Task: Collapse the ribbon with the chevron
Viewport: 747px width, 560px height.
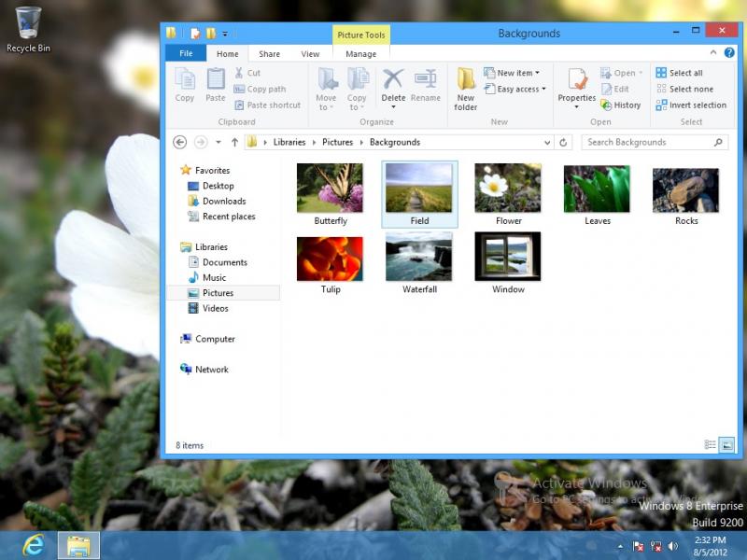Action: click(713, 52)
